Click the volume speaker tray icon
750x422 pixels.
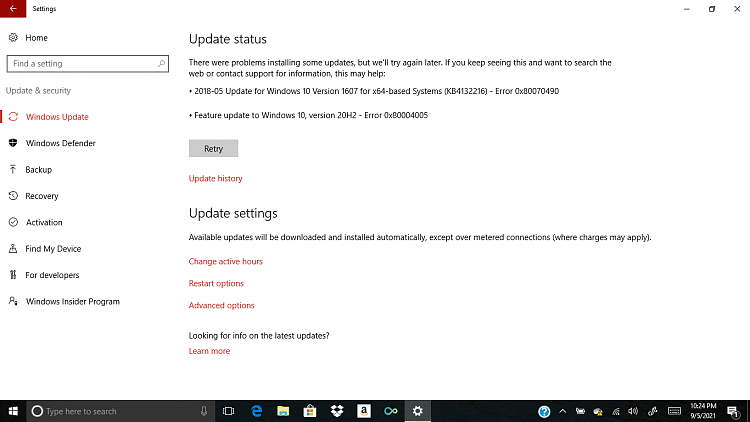pyautogui.click(x=633, y=411)
